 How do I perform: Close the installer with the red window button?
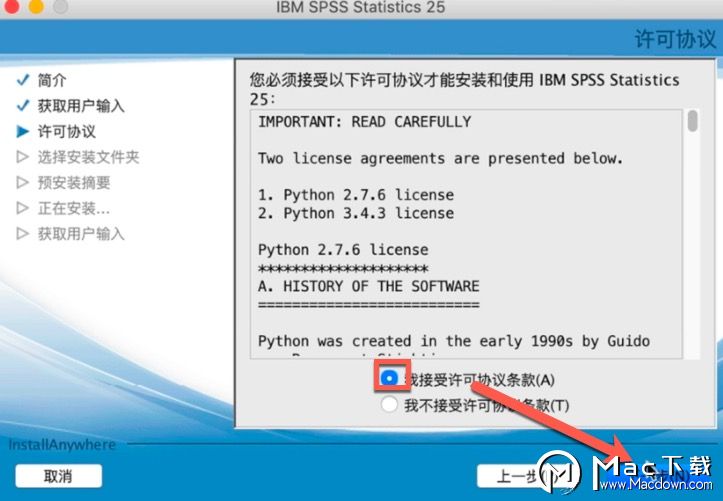12,6
